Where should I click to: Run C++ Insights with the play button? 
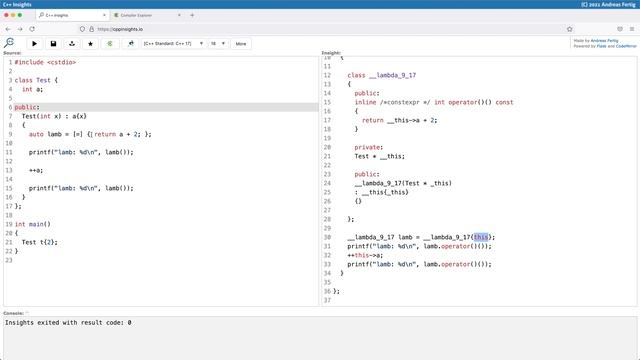(x=34, y=44)
